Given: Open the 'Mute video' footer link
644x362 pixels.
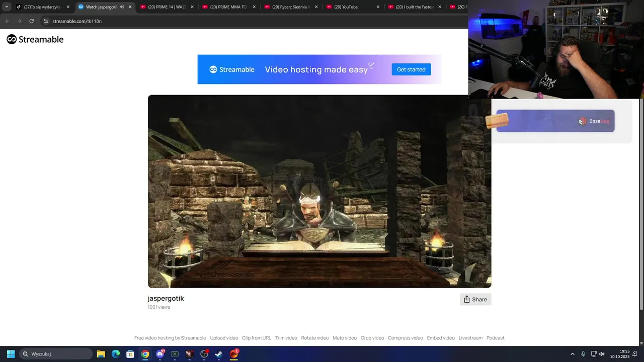Looking at the screenshot, I should pyautogui.click(x=345, y=338).
